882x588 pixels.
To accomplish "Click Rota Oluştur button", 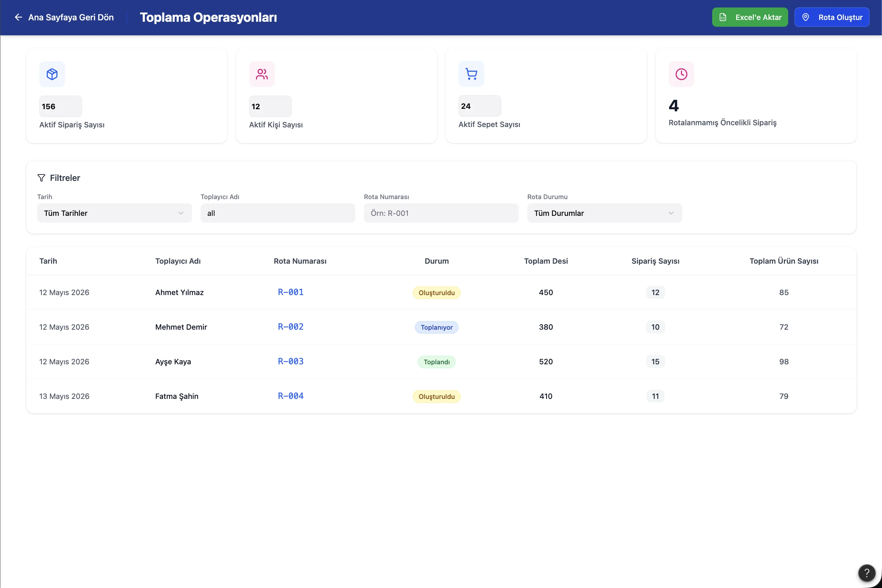I will (x=832, y=17).
